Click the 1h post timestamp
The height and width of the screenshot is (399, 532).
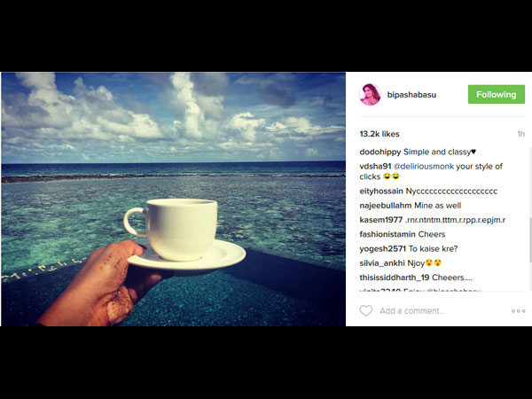[521, 134]
